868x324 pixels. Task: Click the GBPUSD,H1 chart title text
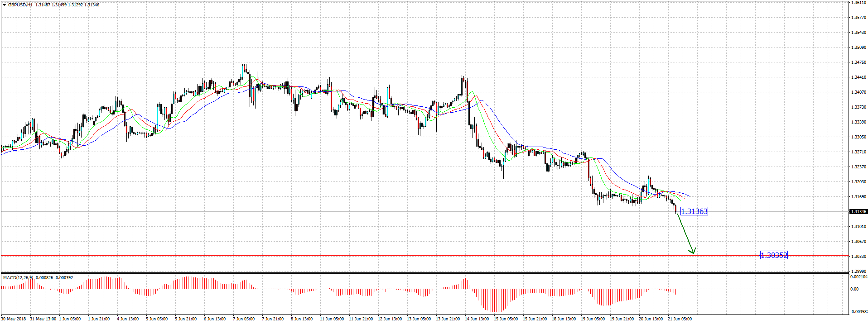[20, 5]
